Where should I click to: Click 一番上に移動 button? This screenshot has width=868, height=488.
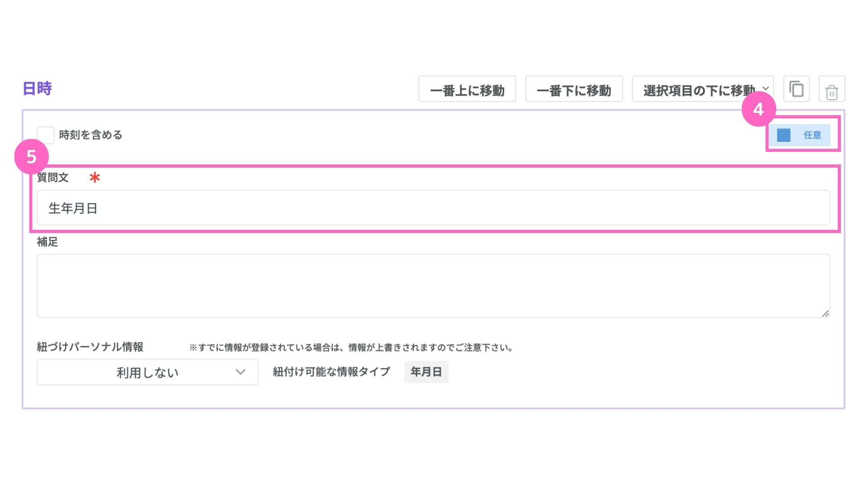tap(467, 89)
